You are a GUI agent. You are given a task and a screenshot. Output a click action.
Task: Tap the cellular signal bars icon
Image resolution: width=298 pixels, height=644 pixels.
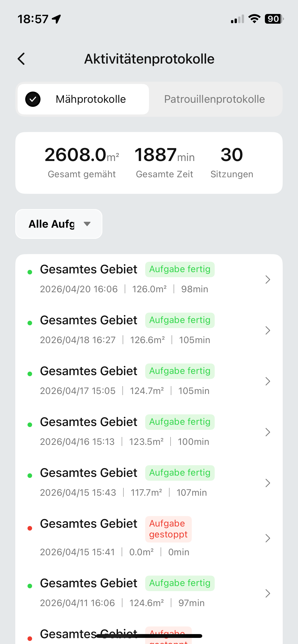(x=237, y=19)
